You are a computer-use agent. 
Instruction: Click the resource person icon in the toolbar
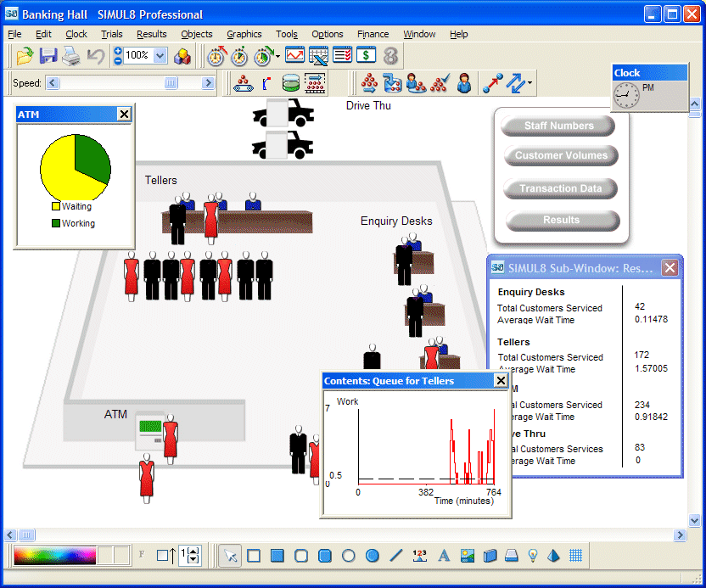[x=464, y=83]
